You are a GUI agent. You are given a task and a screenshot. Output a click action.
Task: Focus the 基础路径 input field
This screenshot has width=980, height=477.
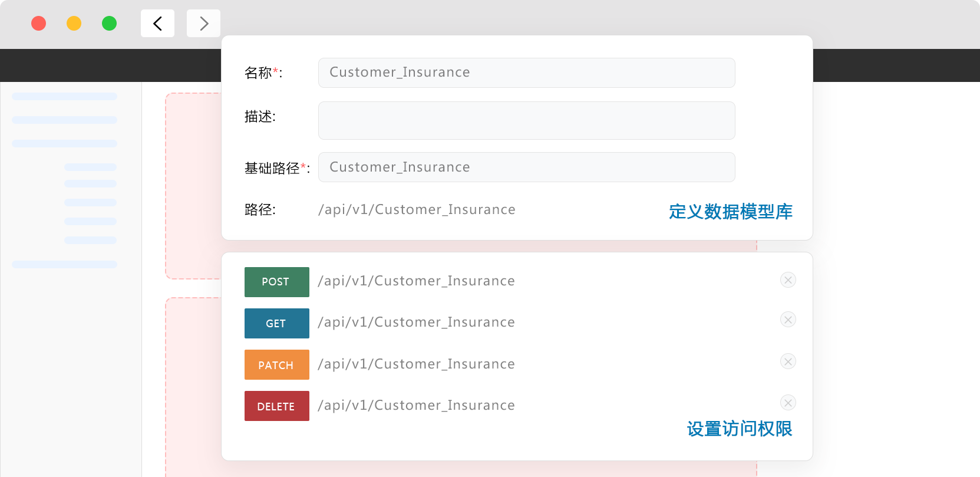click(527, 167)
